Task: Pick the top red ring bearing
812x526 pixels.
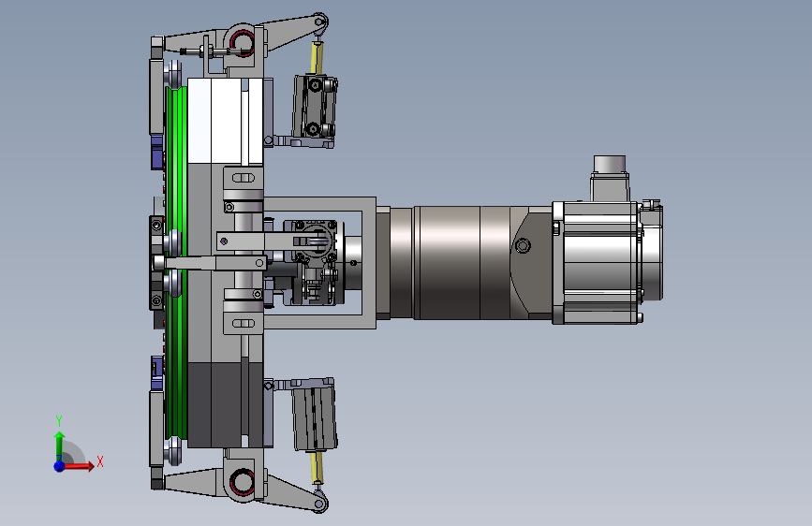Action: pos(243,41)
